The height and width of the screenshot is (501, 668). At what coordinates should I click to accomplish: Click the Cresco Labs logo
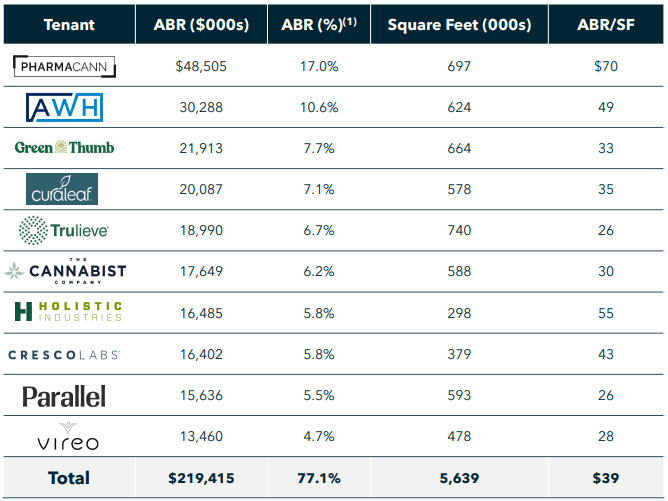[64, 354]
